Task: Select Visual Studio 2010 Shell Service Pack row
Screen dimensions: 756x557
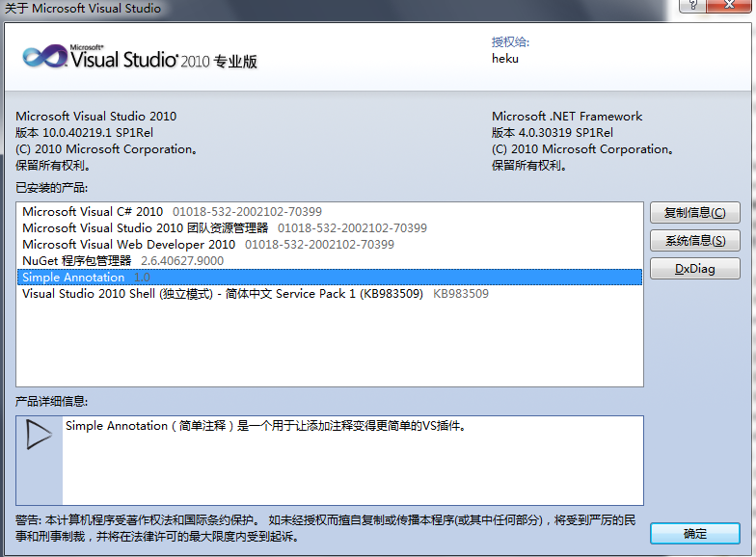Action: tap(330, 293)
